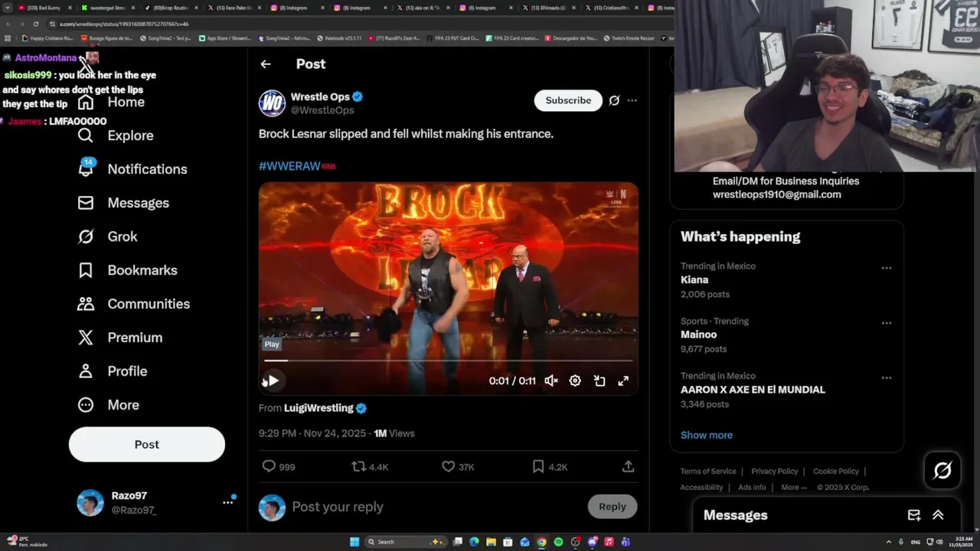Click the gray Reply button
This screenshot has width=980, height=551.
click(612, 507)
